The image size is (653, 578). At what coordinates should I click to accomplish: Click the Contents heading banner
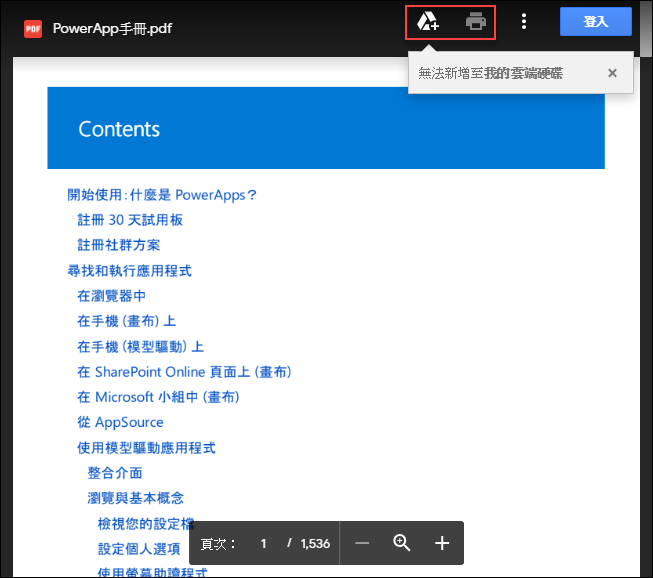[x=326, y=128]
